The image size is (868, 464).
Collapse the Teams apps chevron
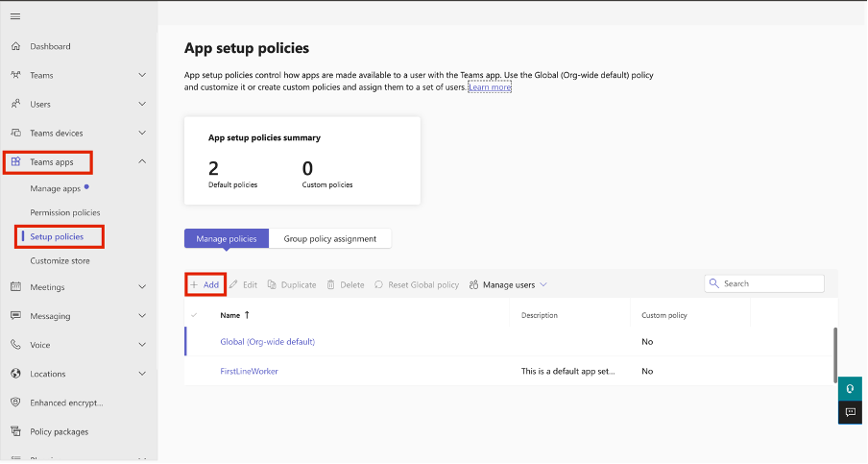[142, 161]
